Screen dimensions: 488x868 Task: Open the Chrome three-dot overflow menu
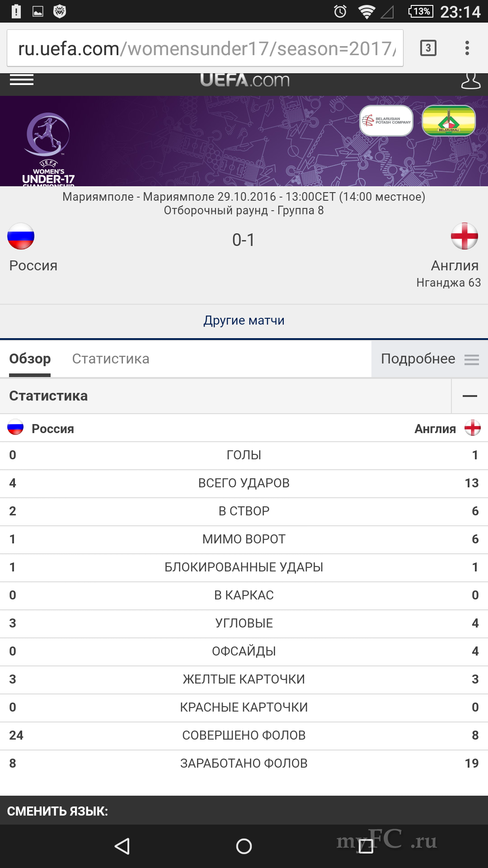click(467, 48)
